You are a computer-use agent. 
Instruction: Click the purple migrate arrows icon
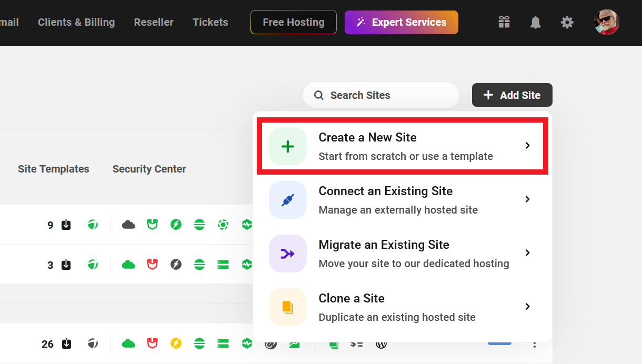[288, 254]
